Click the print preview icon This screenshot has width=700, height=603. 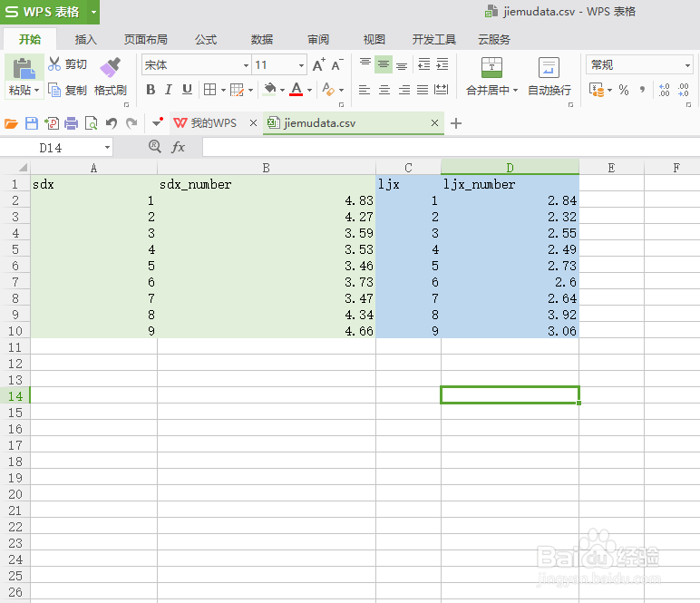(x=91, y=123)
